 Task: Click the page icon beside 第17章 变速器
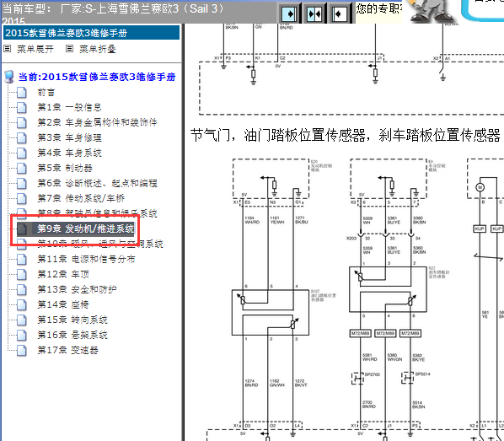click(22, 350)
